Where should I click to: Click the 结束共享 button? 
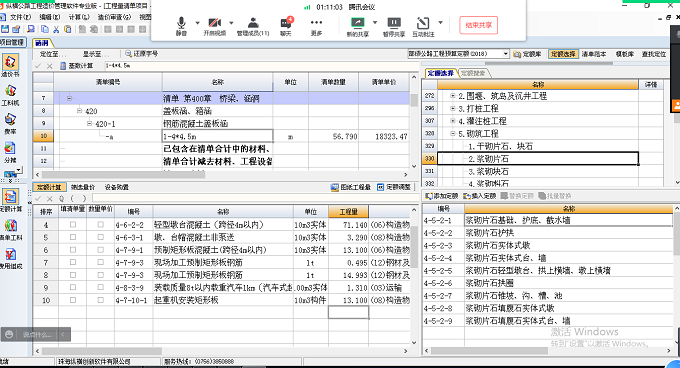(479, 25)
